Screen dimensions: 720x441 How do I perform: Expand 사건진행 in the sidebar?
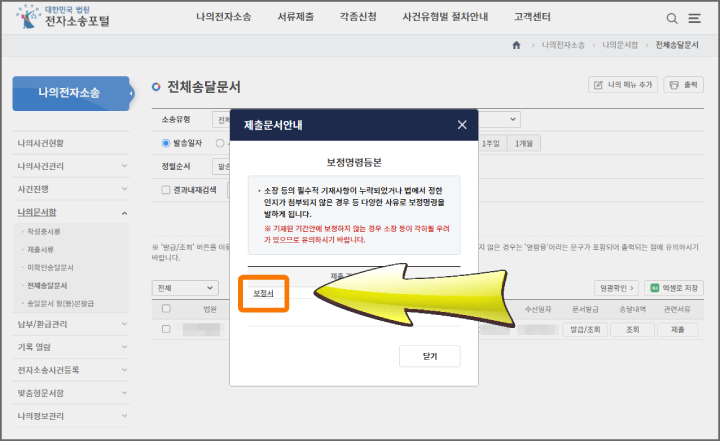coord(73,189)
